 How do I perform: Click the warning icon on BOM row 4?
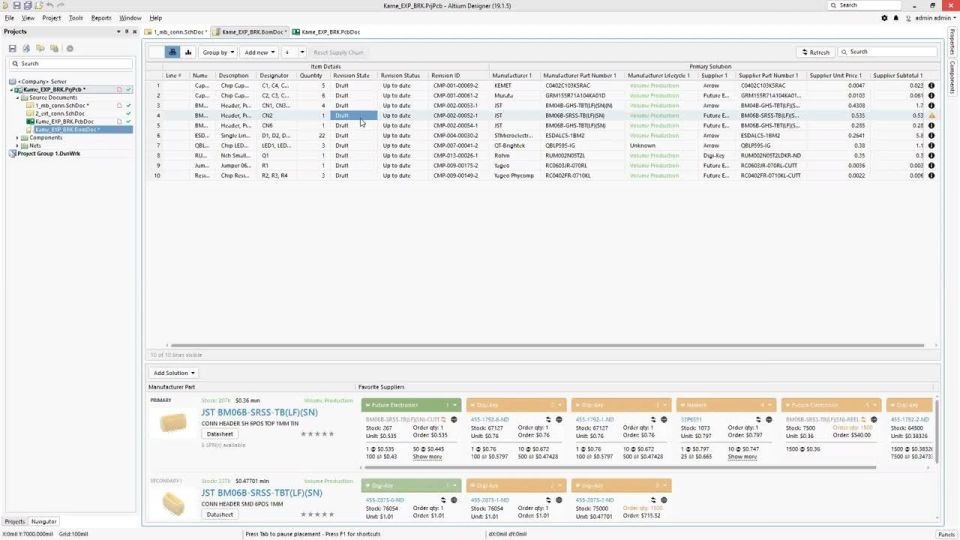(931, 116)
